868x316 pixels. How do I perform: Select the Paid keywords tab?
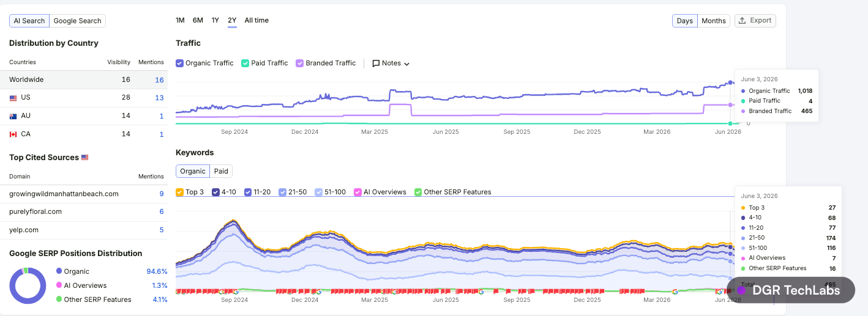pyautogui.click(x=221, y=171)
